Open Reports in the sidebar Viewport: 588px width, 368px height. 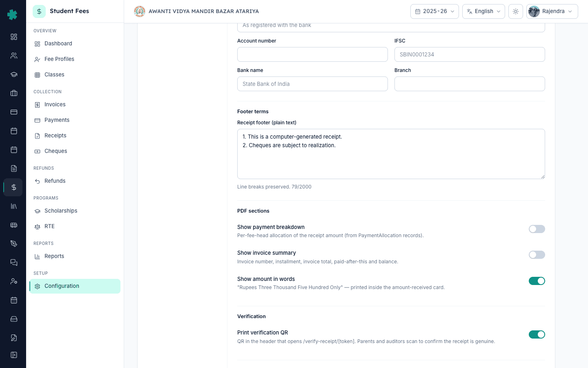pos(75,256)
